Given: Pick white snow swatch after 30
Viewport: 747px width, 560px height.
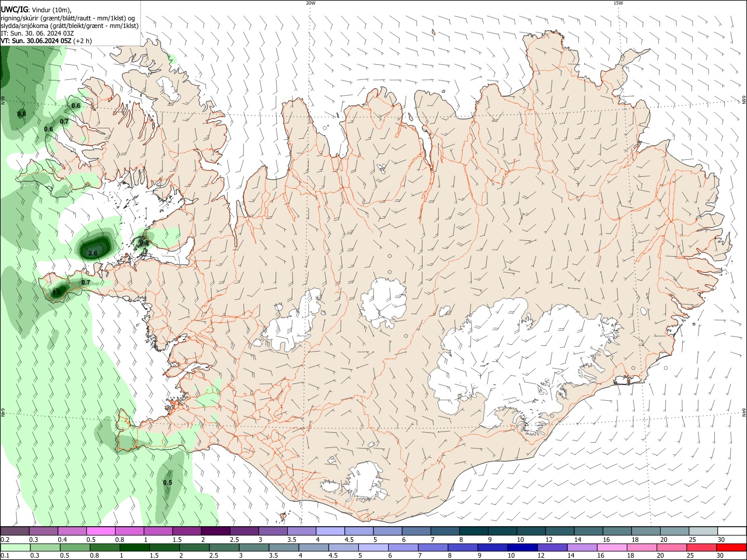Looking at the screenshot, I should coord(732,531).
